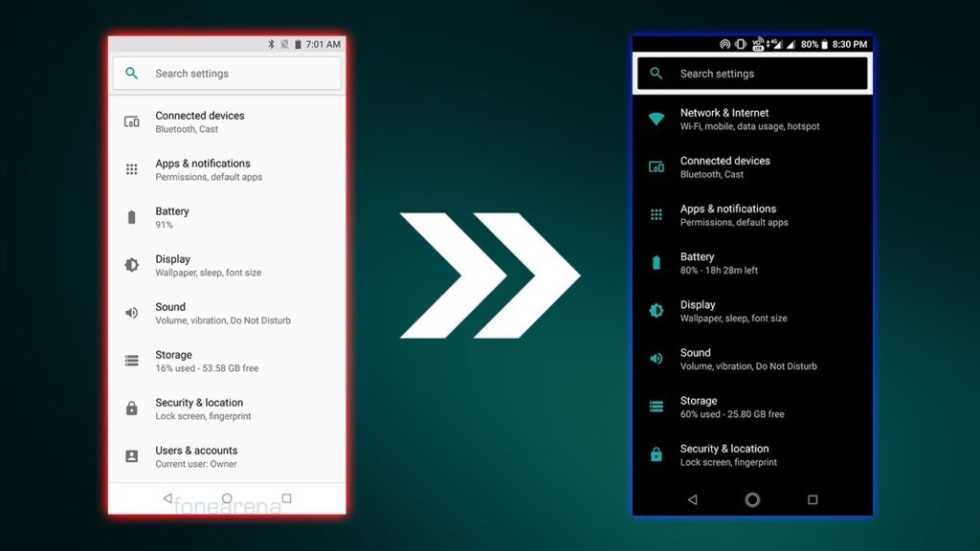Click the Security & location padlock icon
Screen dimensions: 980x551
point(656,454)
